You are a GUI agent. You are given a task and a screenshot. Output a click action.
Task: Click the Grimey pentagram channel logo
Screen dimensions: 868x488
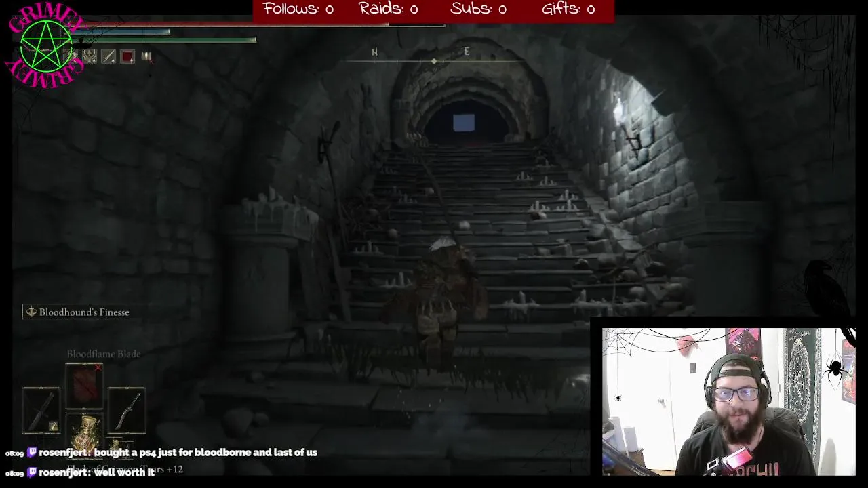[x=45, y=45]
